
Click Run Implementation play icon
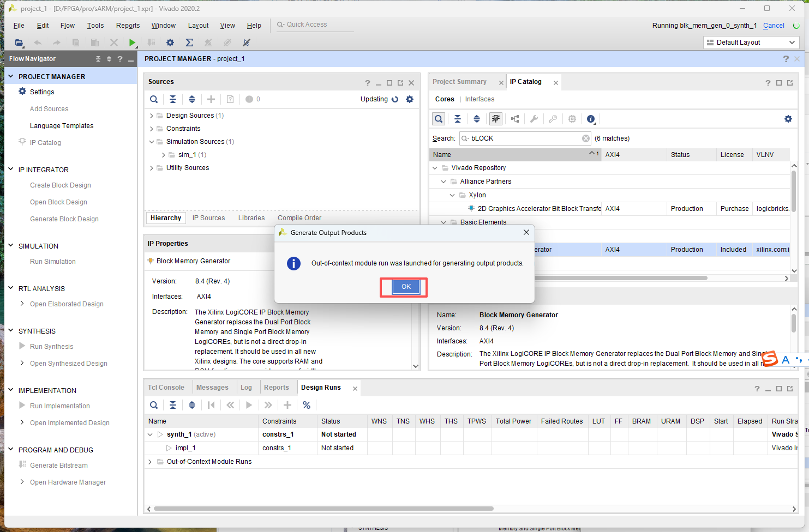click(22, 406)
